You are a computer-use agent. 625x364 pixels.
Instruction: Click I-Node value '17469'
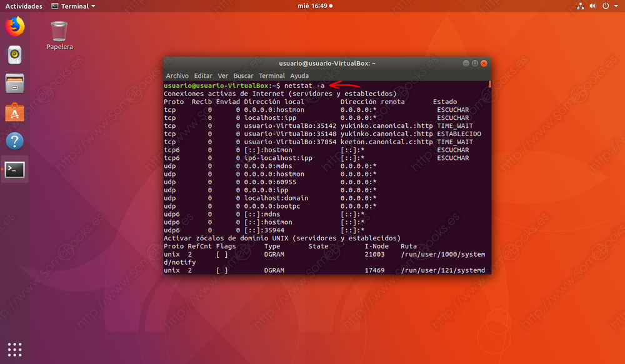pyautogui.click(x=374, y=270)
